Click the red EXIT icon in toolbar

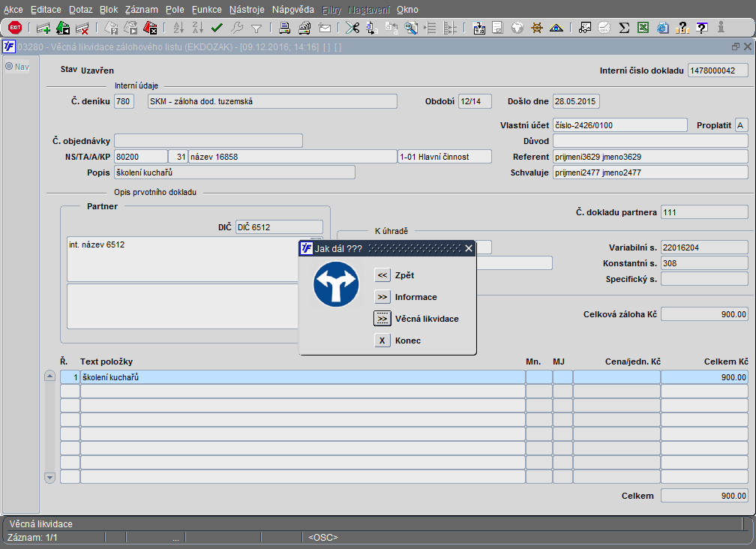click(x=15, y=28)
